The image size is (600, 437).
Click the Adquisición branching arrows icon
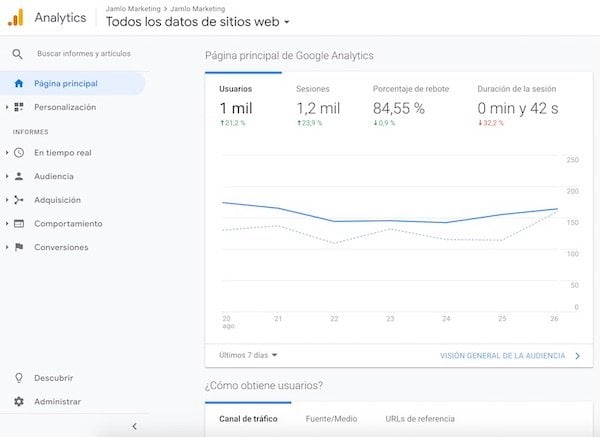(19, 200)
